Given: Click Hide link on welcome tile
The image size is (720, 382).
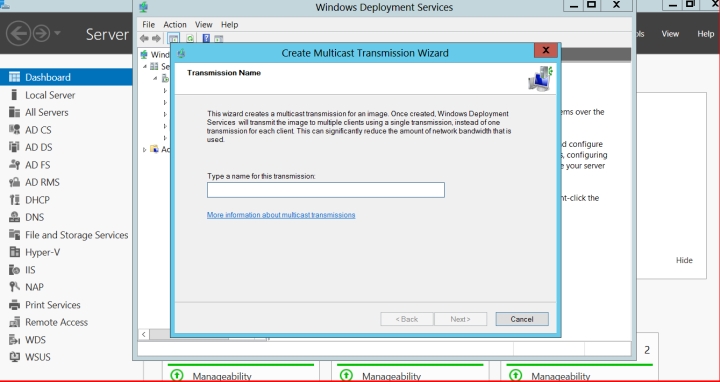Looking at the screenshot, I should pyautogui.click(x=684, y=260).
